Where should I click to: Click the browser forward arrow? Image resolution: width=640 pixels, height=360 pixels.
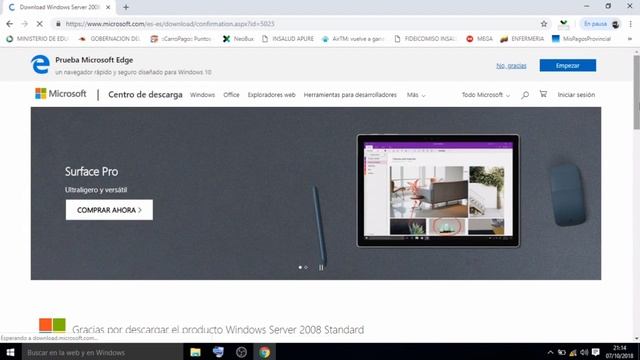[x=24, y=24]
